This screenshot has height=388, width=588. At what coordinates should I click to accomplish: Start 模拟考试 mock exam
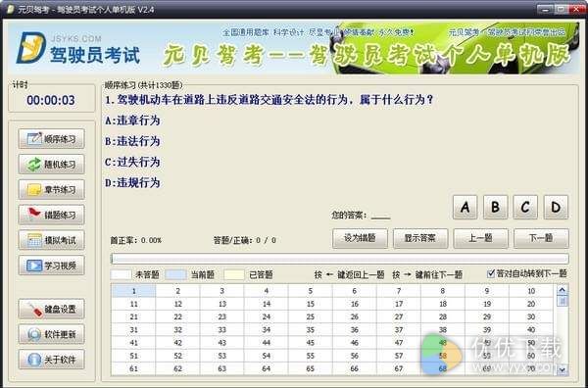point(51,240)
